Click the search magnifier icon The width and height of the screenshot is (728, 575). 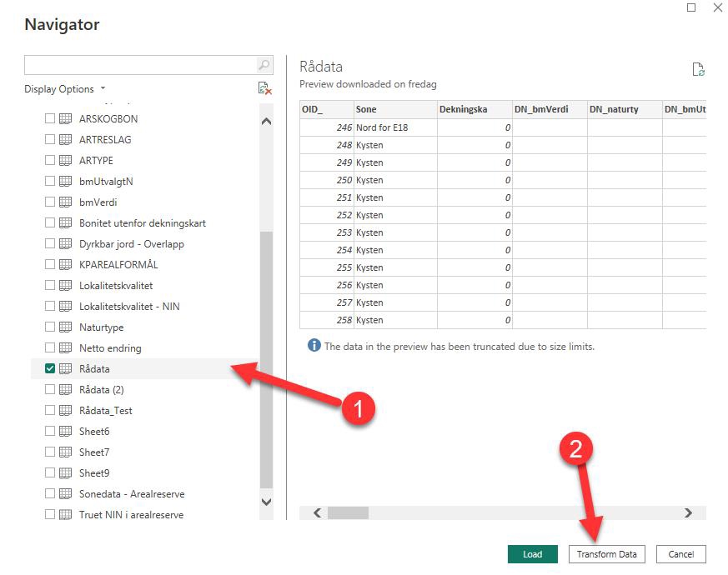264,65
